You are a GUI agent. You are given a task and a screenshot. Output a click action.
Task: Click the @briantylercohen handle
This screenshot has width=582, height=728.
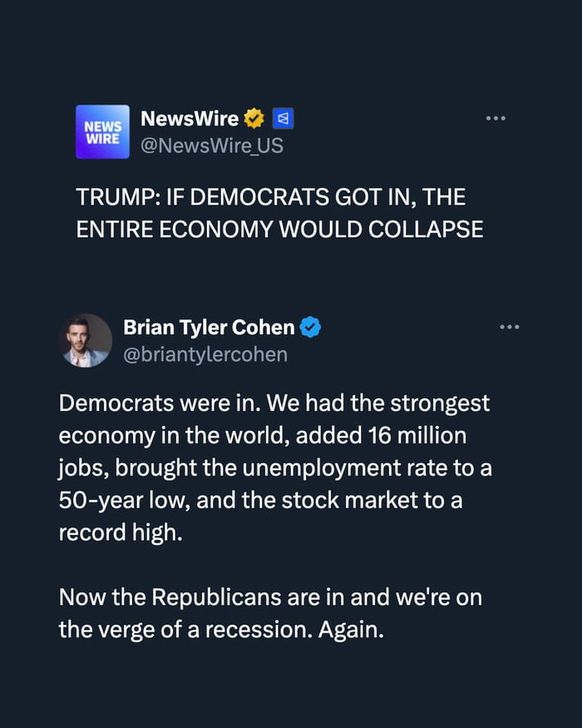click(x=205, y=354)
